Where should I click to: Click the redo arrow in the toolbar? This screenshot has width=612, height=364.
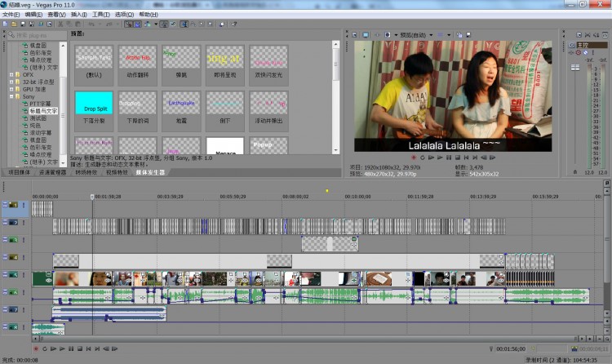point(109,24)
